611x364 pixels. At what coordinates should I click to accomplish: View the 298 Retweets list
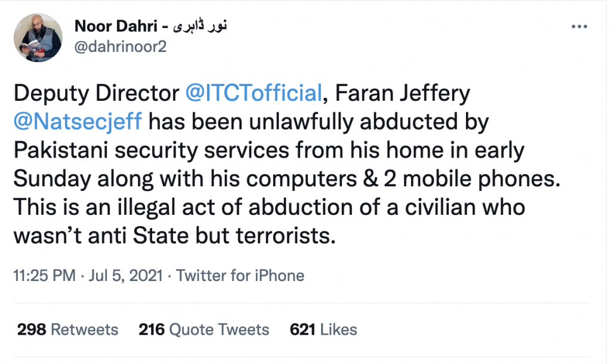click(x=67, y=329)
